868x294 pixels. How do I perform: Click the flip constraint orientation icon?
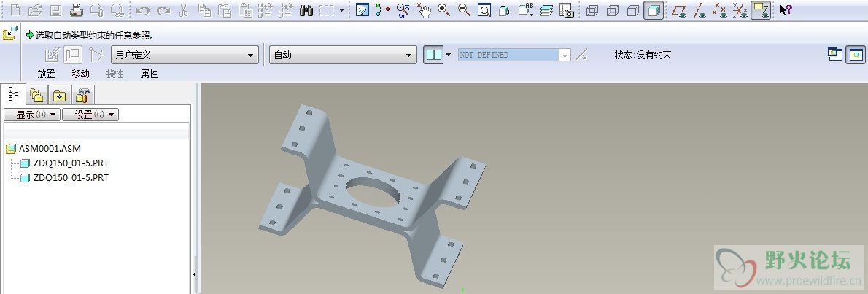coord(581,55)
